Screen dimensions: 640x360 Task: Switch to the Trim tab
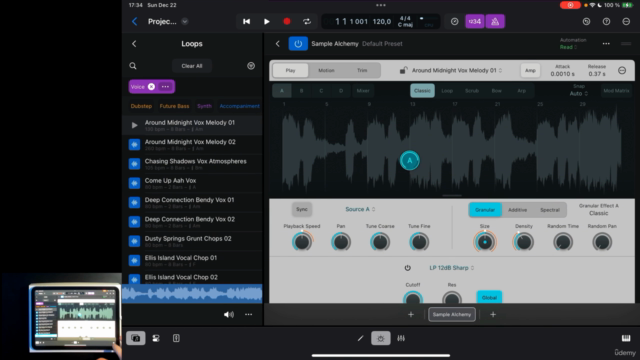pyautogui.click(x=362, y=70)
